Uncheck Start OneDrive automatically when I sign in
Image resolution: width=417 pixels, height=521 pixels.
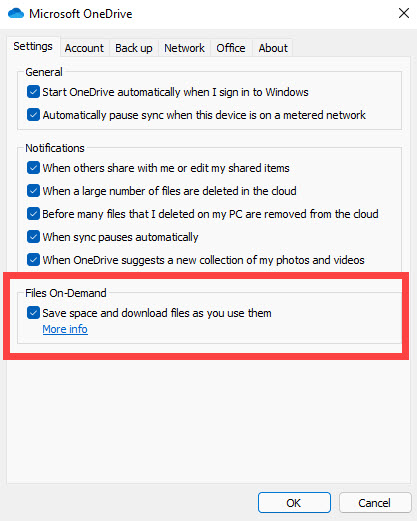(x=33, y=92)
